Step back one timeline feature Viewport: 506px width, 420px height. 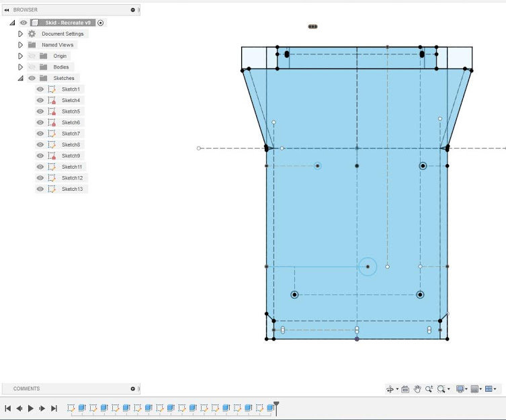[19, 409]
